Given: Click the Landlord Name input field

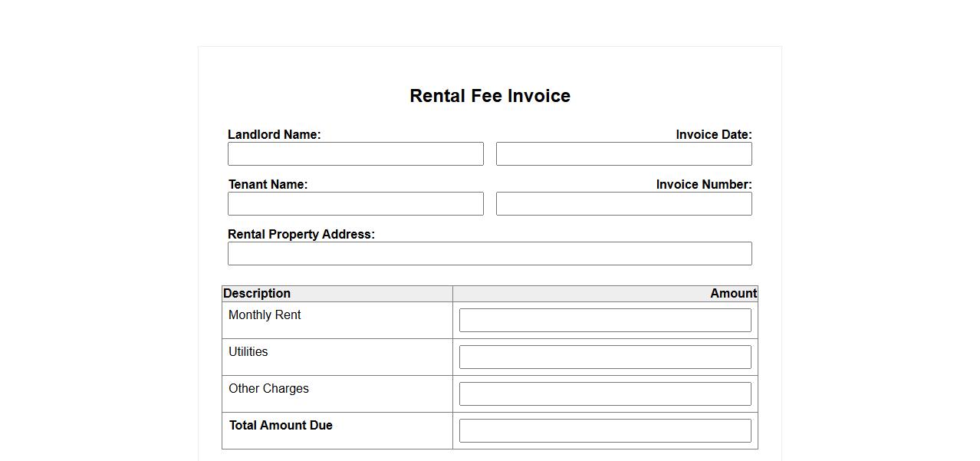Looking at the screenshot, I should click(355, 153).
